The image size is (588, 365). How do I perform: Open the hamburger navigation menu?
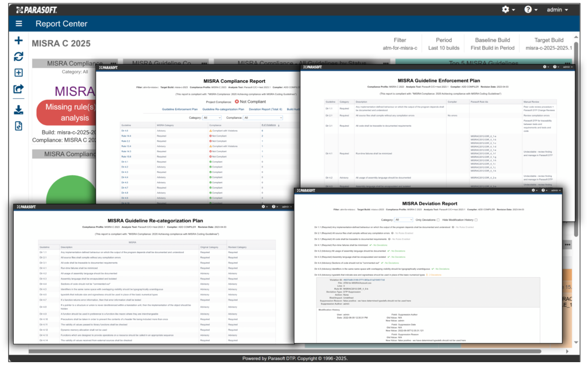[19, 24]
